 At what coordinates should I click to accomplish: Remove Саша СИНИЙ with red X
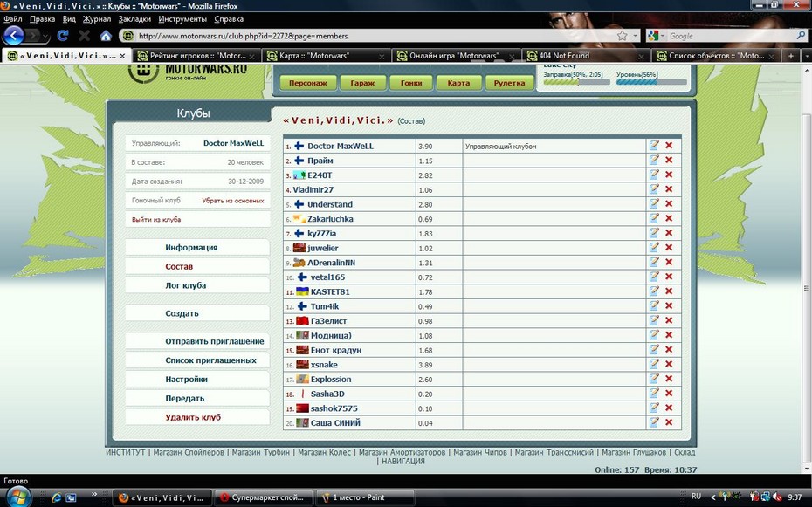coord(669,422)
